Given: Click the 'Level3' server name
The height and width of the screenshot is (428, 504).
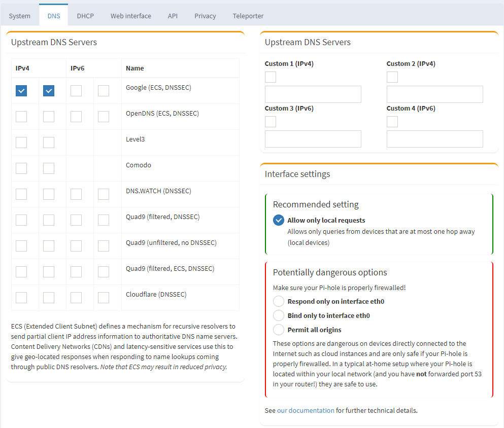Looking at the screenshot, I should [x=136, y=139].
